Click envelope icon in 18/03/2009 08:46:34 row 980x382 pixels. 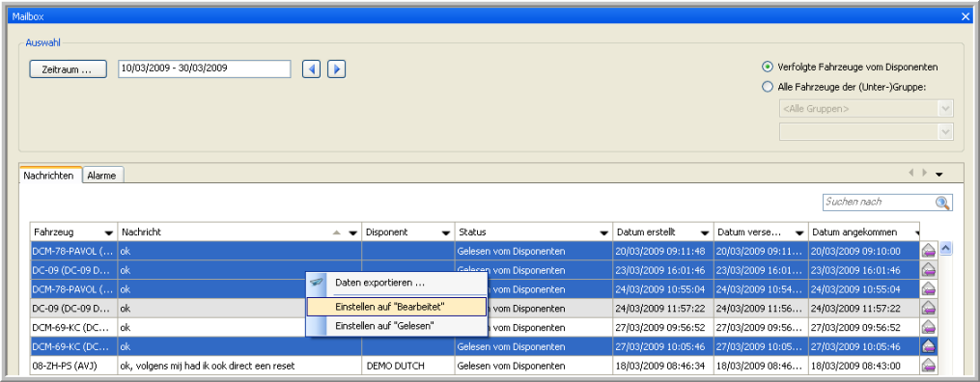(x=928, y=366)
